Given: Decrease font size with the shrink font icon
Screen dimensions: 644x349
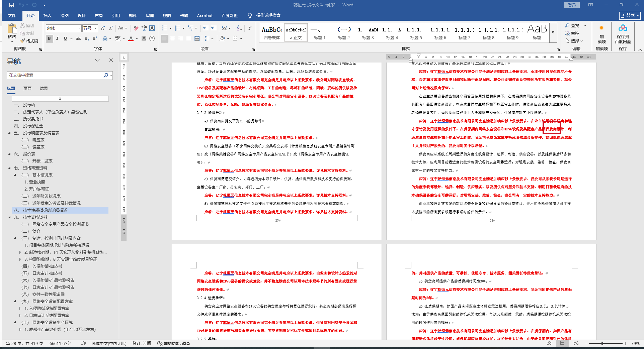Looking at the screenshot, I should [111, 28].
